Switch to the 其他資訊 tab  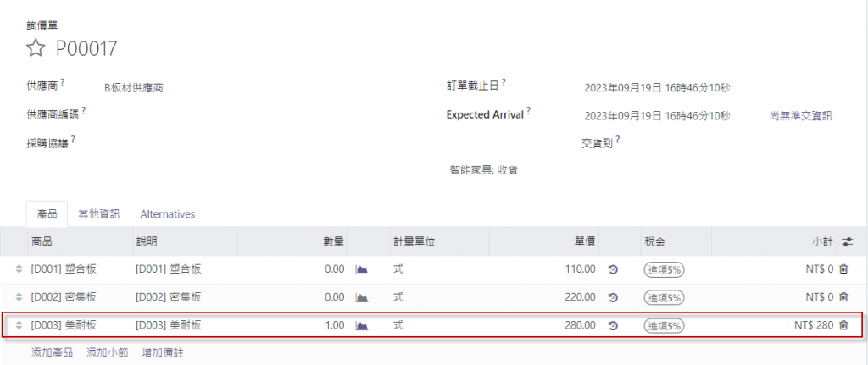99,214
